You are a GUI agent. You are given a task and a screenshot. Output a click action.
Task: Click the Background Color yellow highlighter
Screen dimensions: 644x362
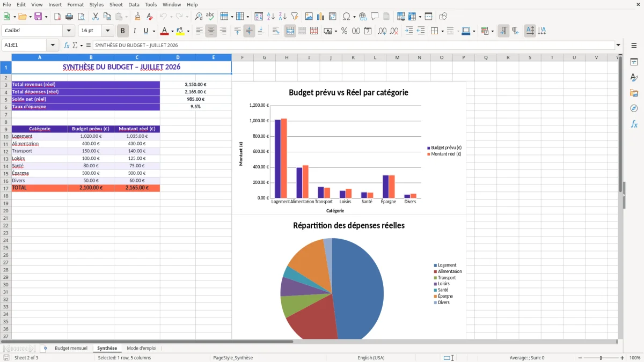[x=180, y=31]
